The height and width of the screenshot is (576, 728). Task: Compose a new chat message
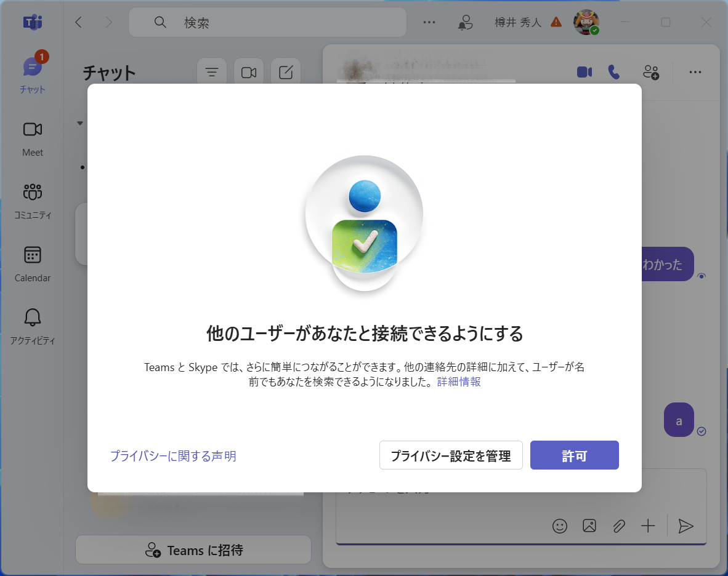click(285, 71)
